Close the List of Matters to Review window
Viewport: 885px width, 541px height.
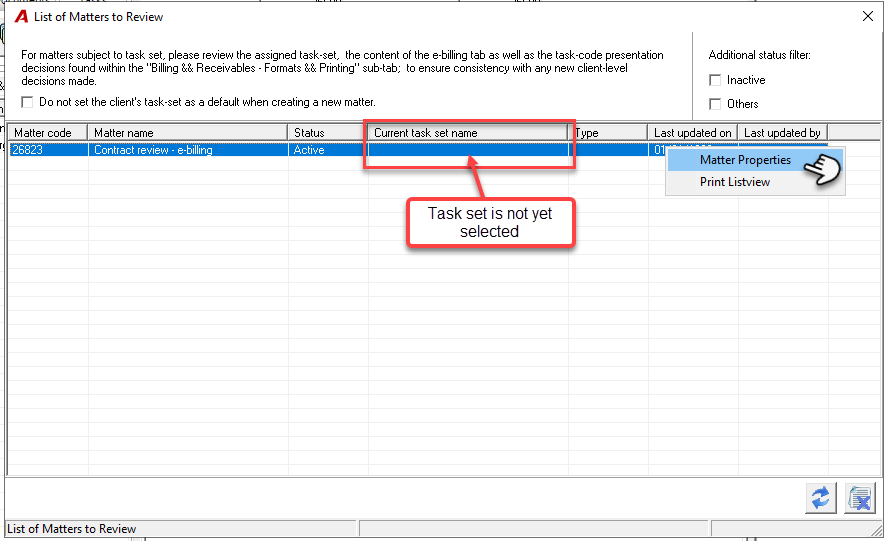tap(868, 16)
